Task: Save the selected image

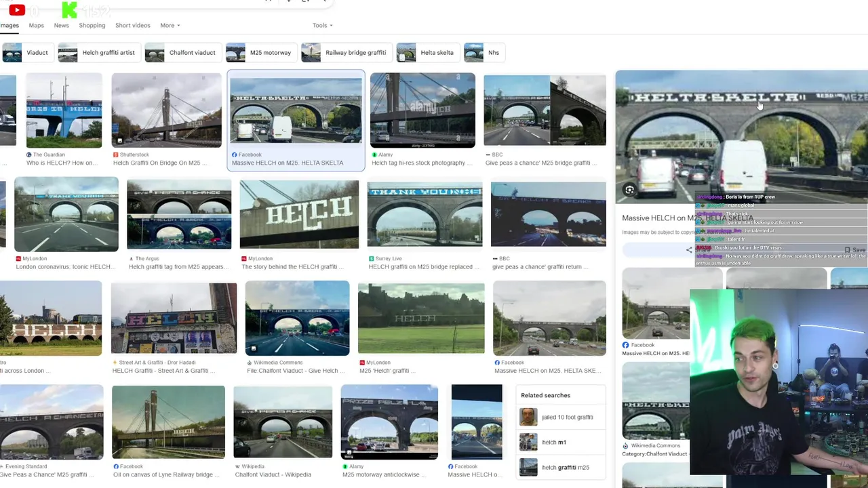Action: 855,250
